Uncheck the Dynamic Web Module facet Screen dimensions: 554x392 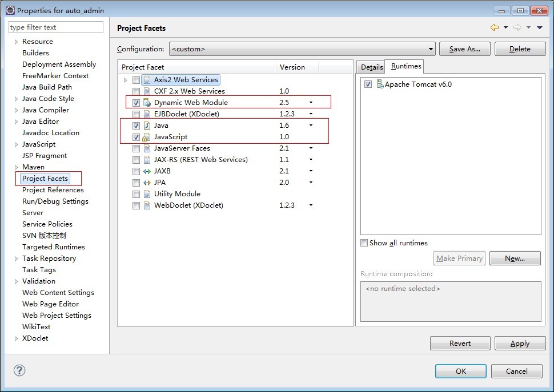pos(136,103)
